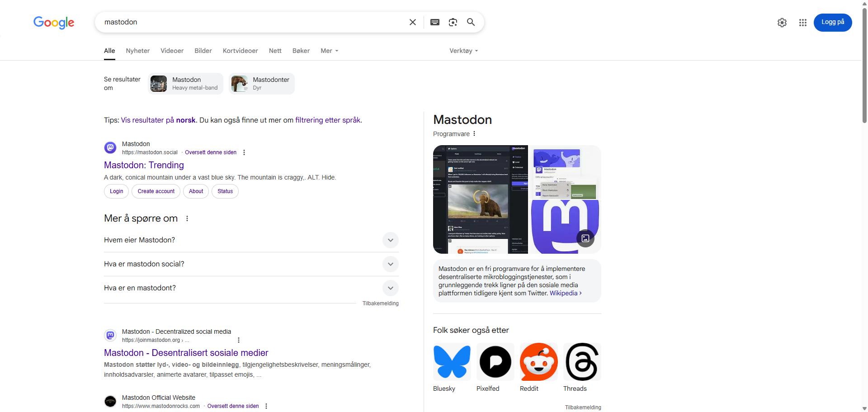This screenshot has width=868, height=412.
Task: Switch to the Nett tab
Action: 275,51
